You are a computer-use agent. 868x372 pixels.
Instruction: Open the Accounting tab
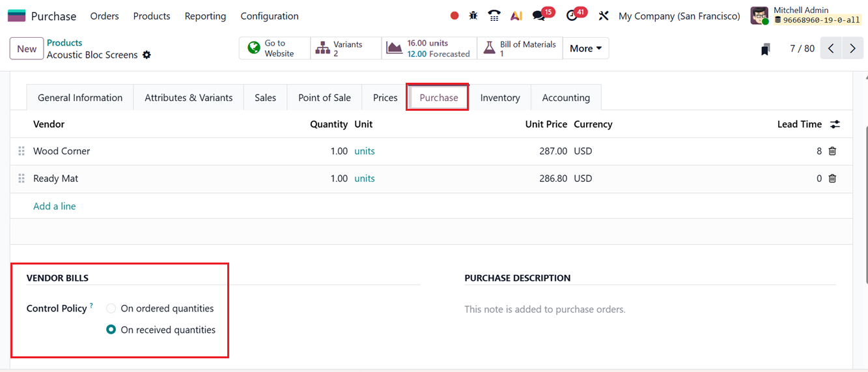(x=566, y=98)
